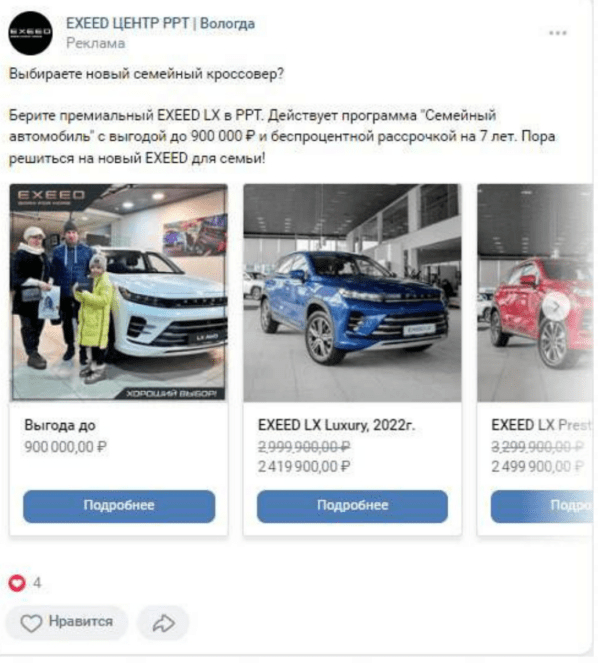Image resolution: width=600 pixels, height=663 pixels.
Task: Open the family with white car photo
Action: tap(119, 292)
